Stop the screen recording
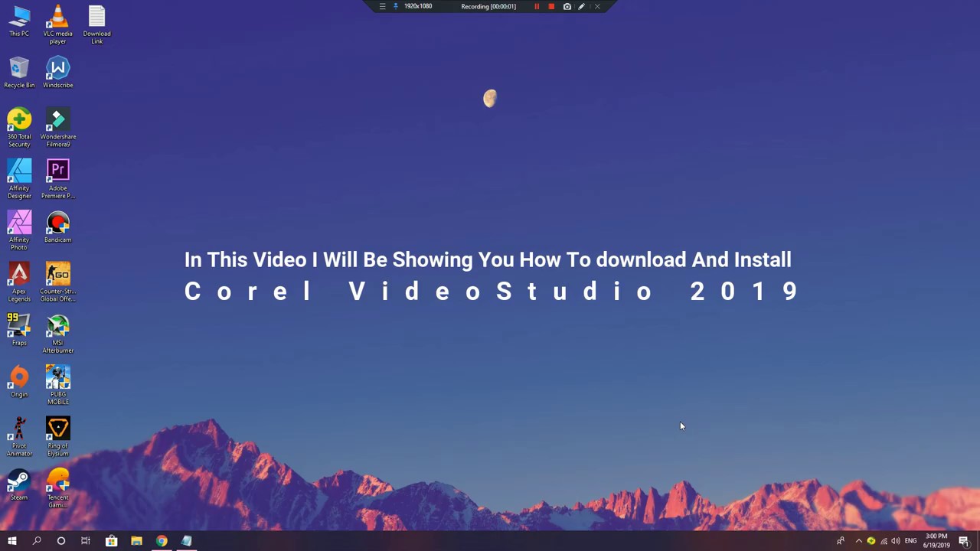The height and width of the screenshot is (551, 980). (551, 6)
